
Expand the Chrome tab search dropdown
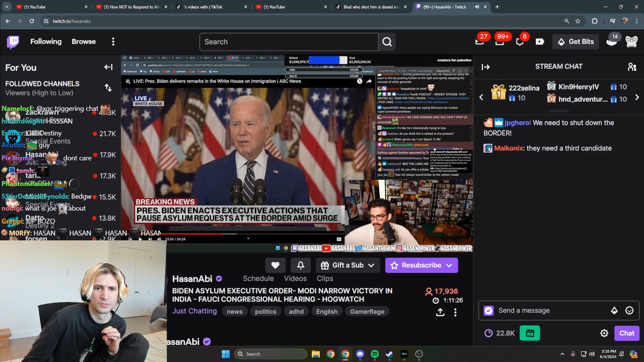click(7, 7)
